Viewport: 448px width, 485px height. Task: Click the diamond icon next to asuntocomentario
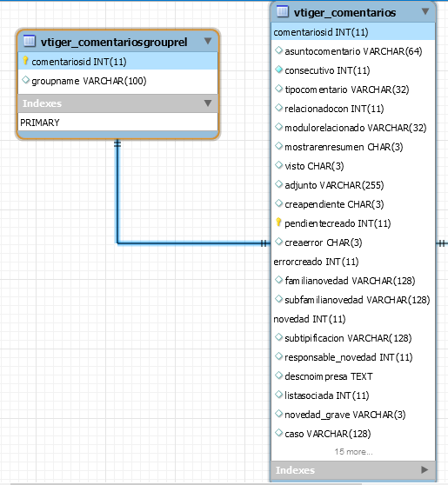[278, 50]
